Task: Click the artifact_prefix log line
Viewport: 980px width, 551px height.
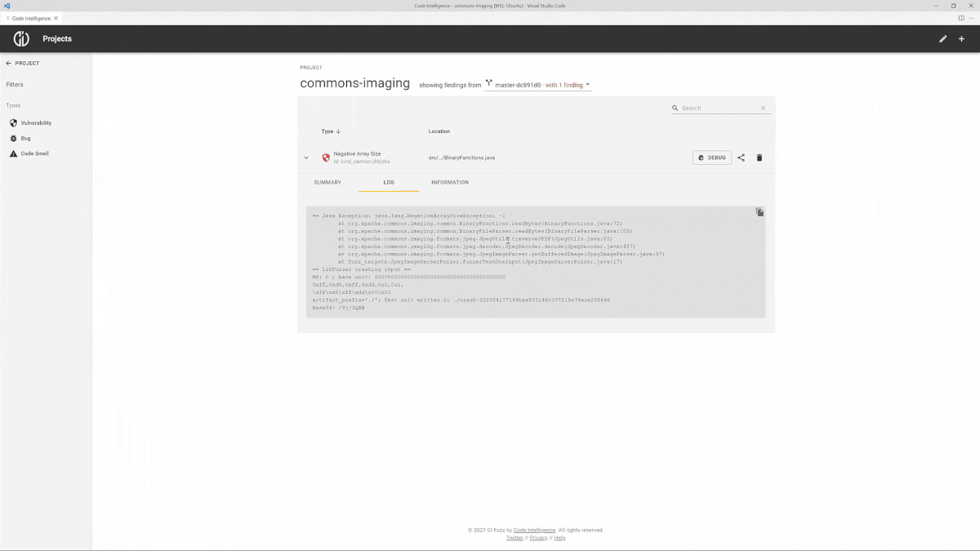Action: click(x=461, y=300)
